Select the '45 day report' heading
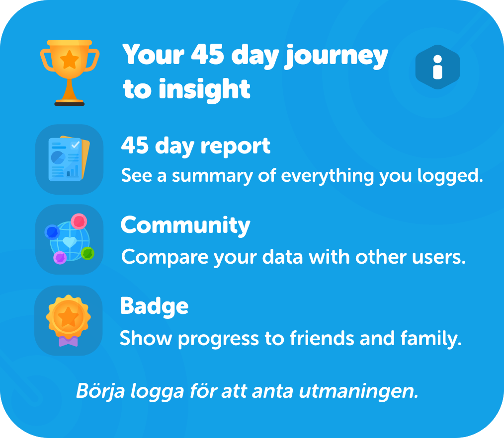This screenshot has width=504, height=438. [196, 146]
